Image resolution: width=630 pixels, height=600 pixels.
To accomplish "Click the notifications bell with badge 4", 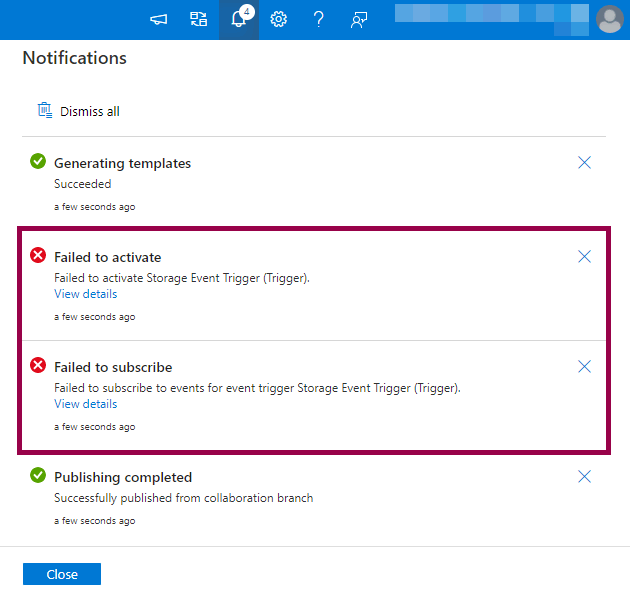I will coord(239,20).
